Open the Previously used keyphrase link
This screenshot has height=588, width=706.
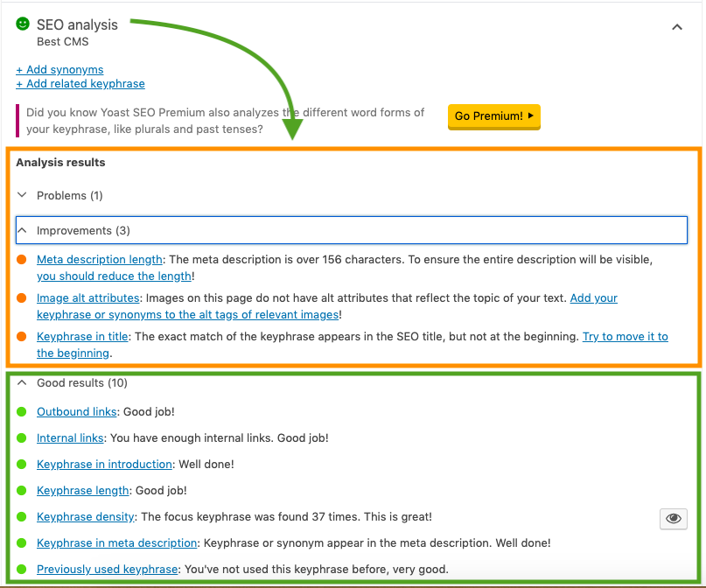point(107,569)
